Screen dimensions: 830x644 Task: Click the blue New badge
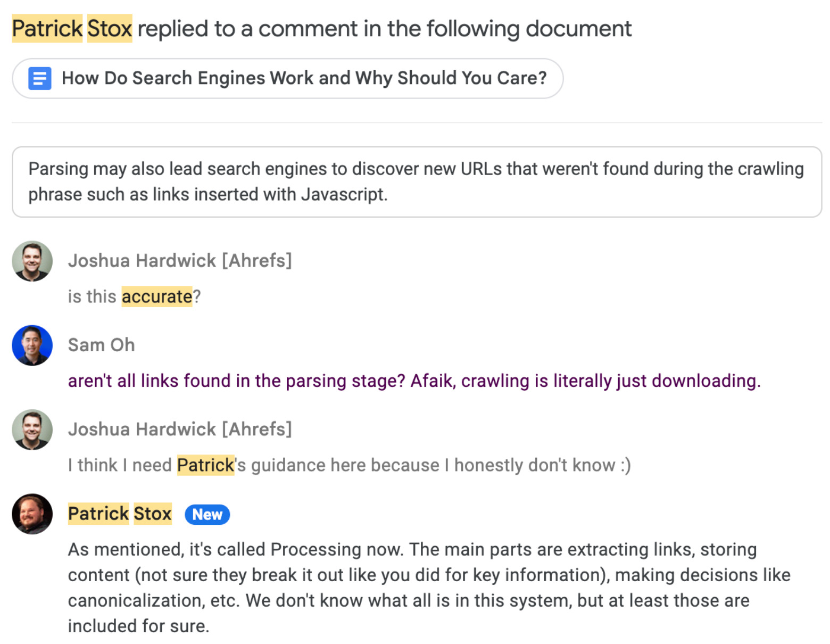tap(207, 514)
